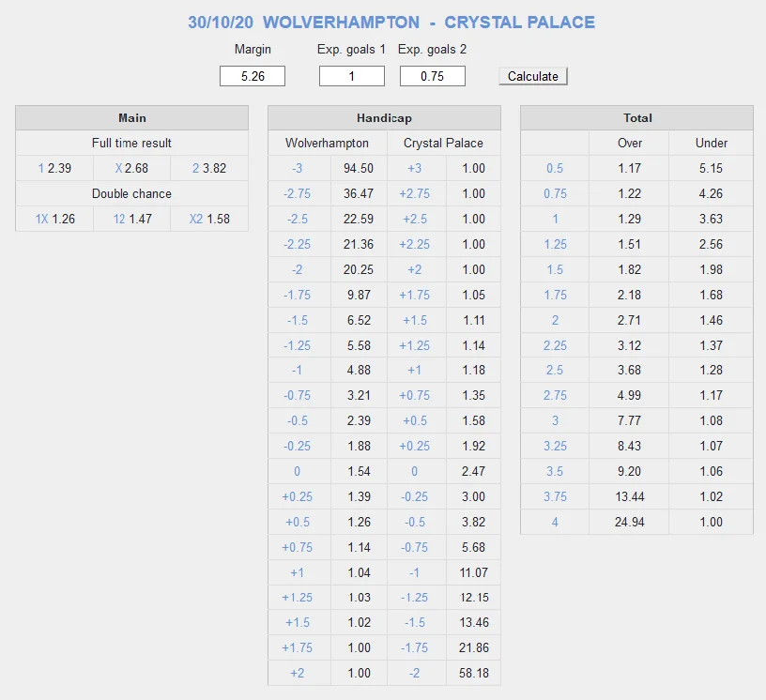766x700 pixels.
Task: Select Wolverhampton handicap -3
Action: [299, 169]
